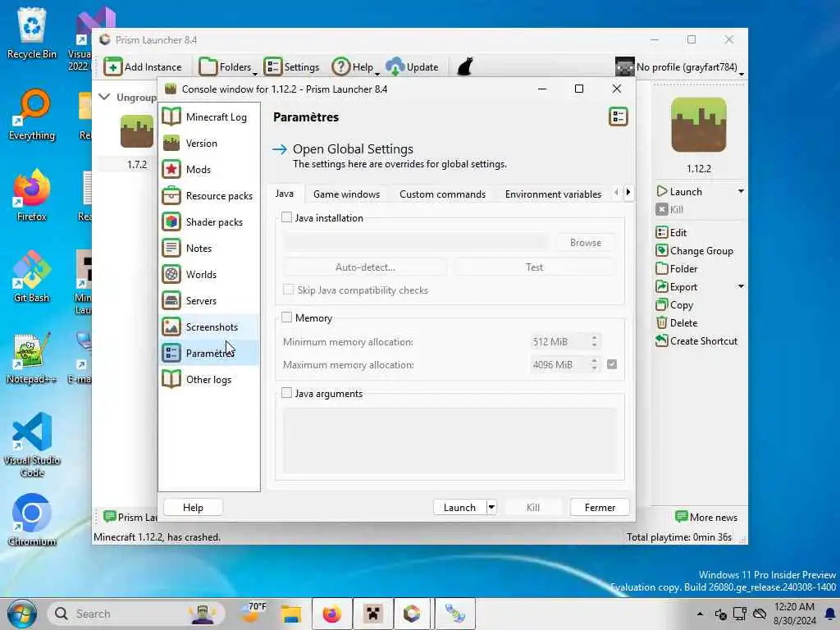The image size is (840, 630).
Task: Toggle Skip Java compatibility checks
Action: click(288, 290)
